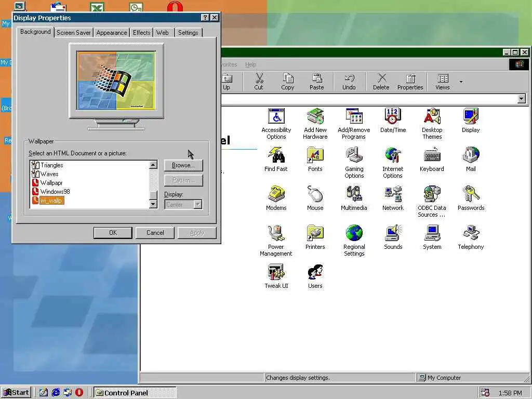Open the Find Fast applet
Viewport: 532px width, 399px height.
(276, 159)
